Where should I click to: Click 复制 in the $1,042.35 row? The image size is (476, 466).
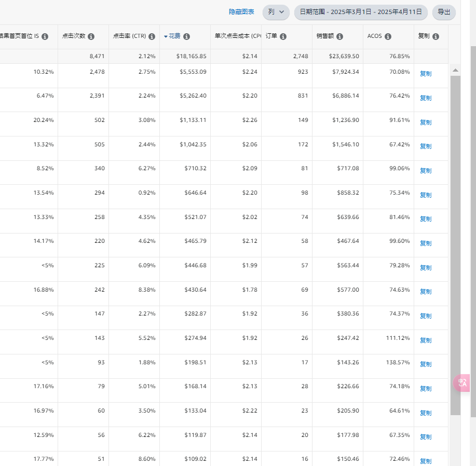pyautogui.click(x=426, y=146)
